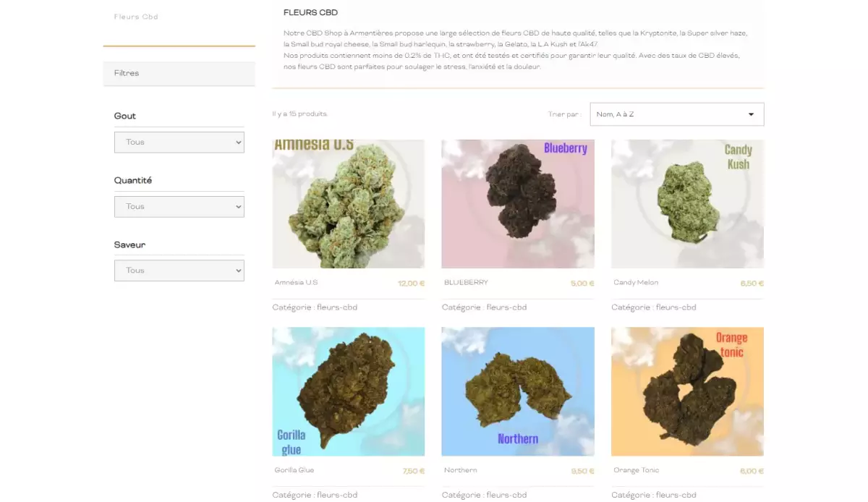
Task: Open the Orange tonic product image
Action: [687, 391]
